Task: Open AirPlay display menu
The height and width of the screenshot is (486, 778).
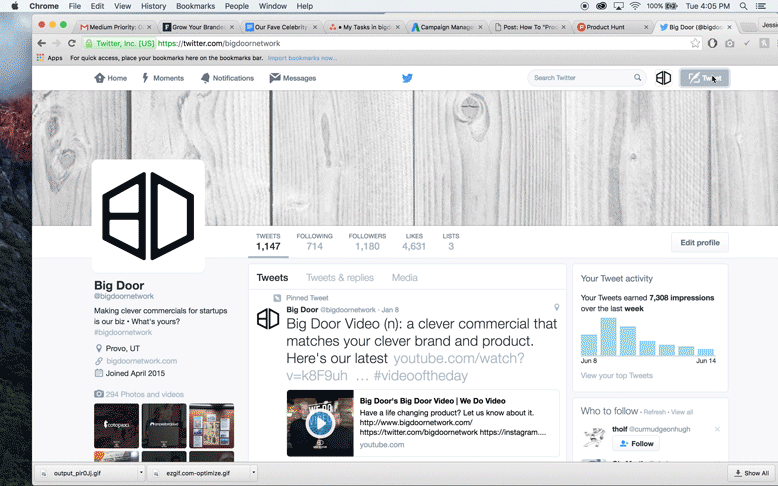Action: coord(619,6)
